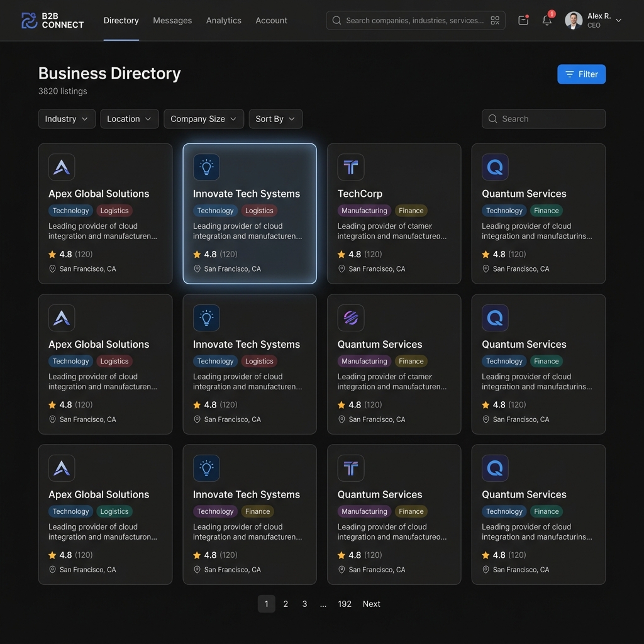Click the purple Technology tag on the Innovate card
The image size is (644, 644).
click(215, 511)
